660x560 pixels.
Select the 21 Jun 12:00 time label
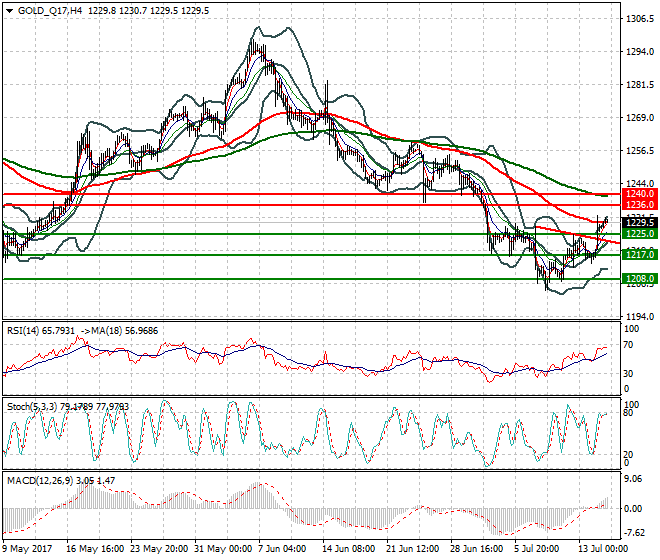coord(412,549)
